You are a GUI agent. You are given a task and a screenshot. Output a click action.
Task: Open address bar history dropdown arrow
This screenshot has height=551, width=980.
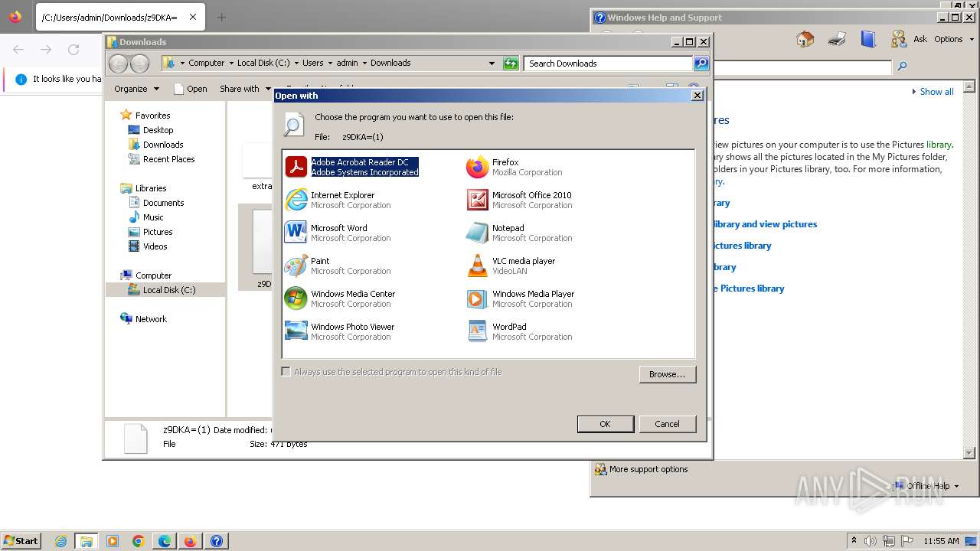click(492, 64)
